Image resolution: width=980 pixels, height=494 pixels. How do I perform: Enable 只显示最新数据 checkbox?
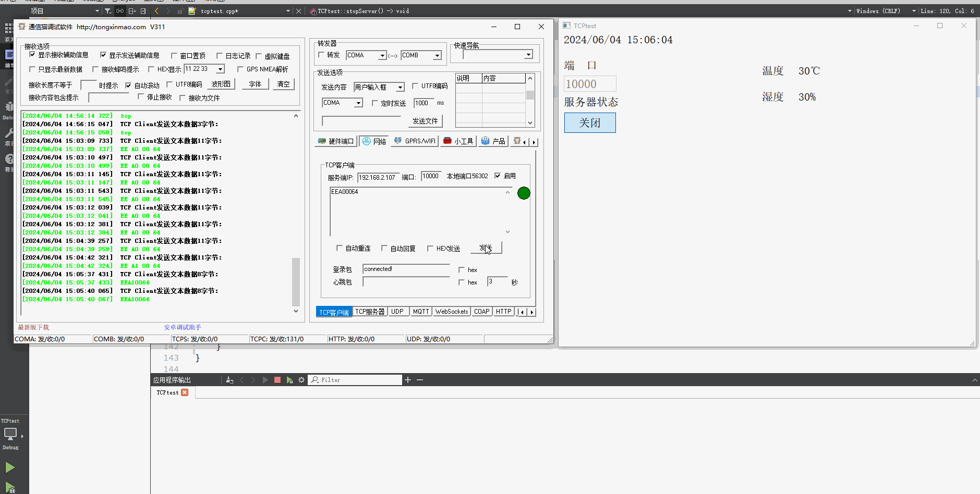coord(32,69)
